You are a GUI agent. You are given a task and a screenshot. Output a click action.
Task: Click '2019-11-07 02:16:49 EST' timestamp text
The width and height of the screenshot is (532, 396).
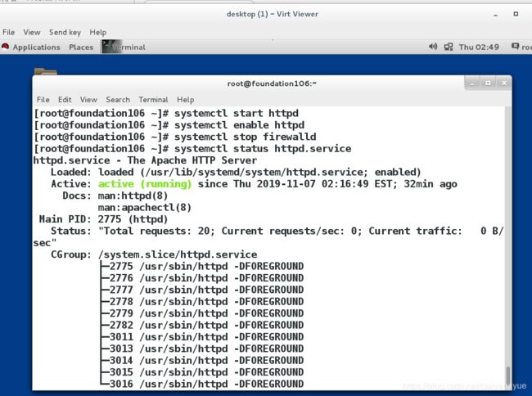[327, 184]
